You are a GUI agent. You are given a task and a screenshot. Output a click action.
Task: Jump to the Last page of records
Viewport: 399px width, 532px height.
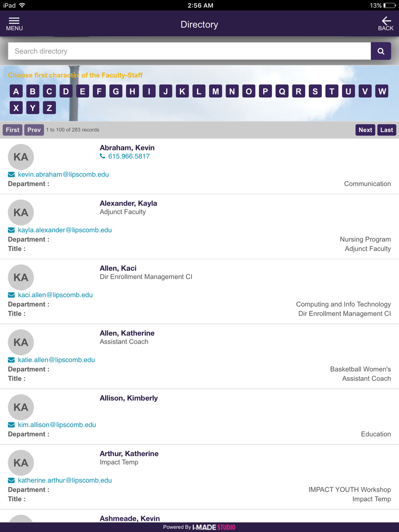(386, 130)
